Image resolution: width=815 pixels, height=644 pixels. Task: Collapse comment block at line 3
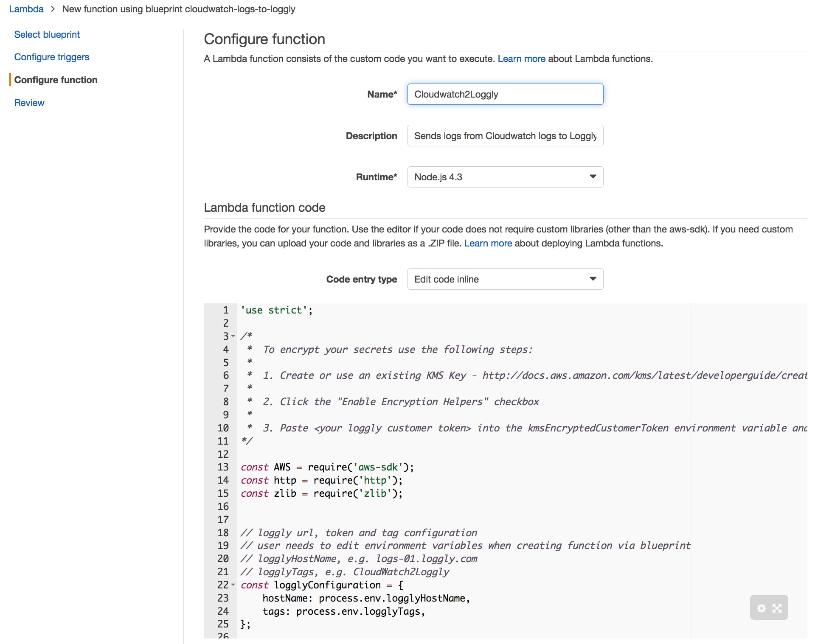pyautogui.click(x=233, y=336)
